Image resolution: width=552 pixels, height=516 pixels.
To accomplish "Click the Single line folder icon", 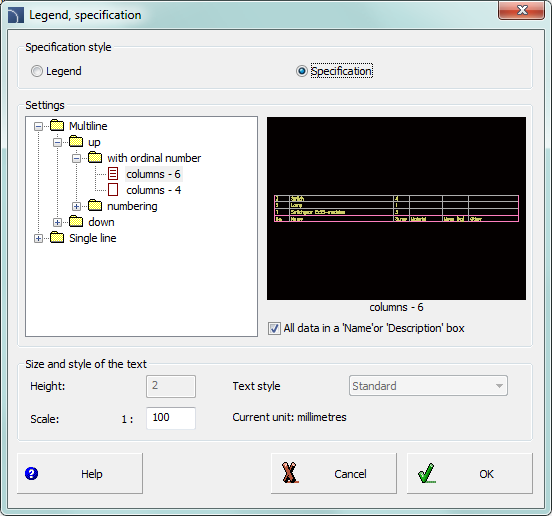I will point(57,238).
